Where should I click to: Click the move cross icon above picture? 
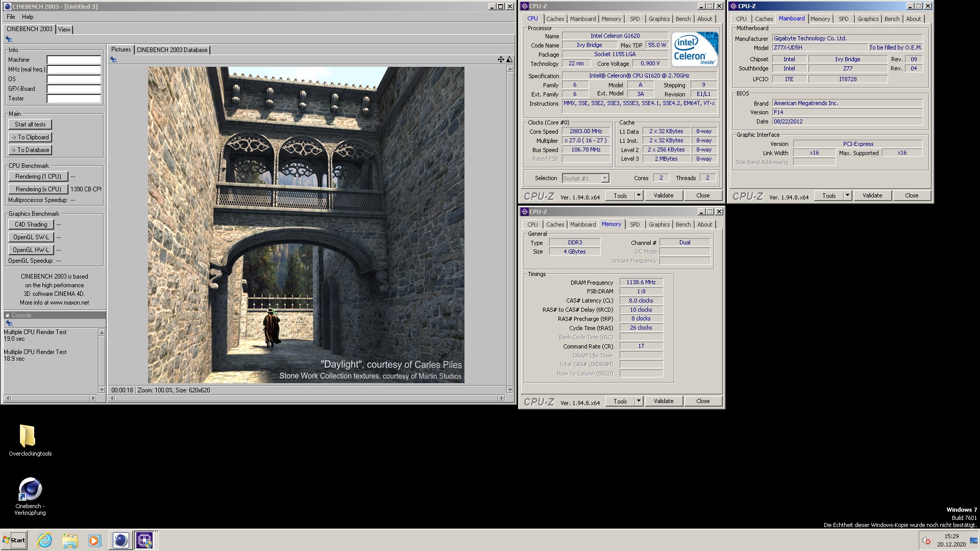(x=501, y=60)
